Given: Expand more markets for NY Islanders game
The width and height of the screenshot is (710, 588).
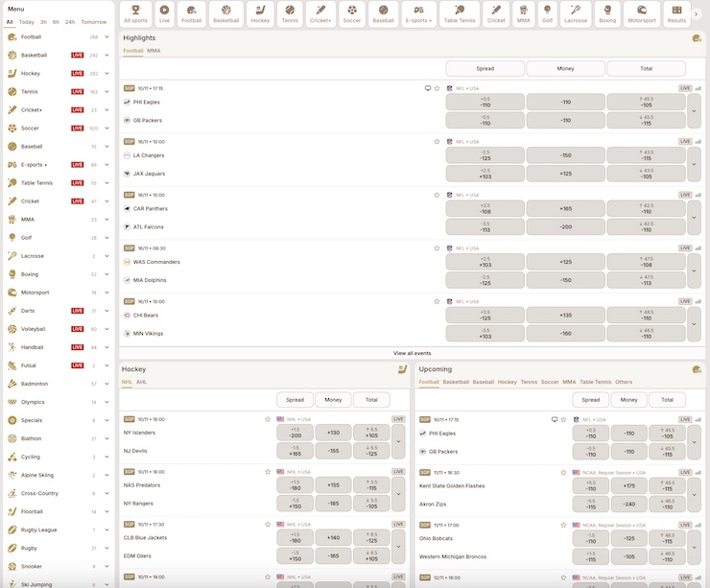Looking at the screenshot, I should (398, 441).
